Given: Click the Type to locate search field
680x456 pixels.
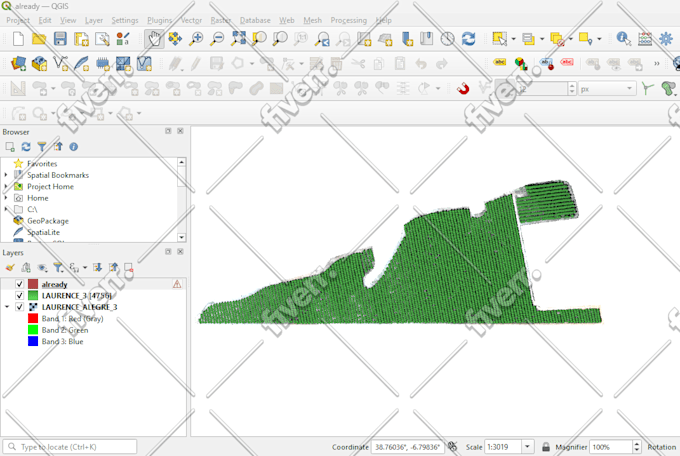Looking at the screenshot, I should click(x=70, y=446).
